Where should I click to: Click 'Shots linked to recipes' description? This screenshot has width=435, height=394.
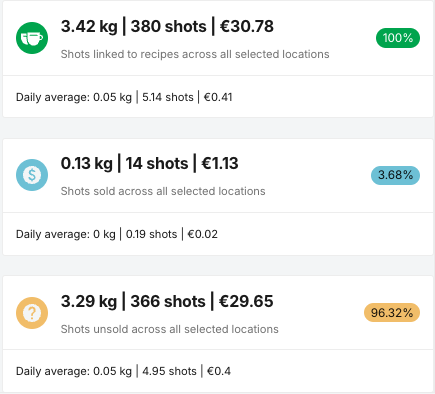tap(195, 54)
